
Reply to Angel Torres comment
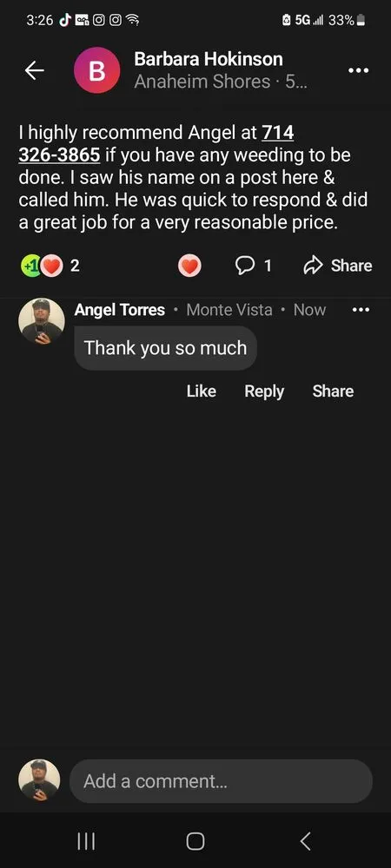pos(264,391)
